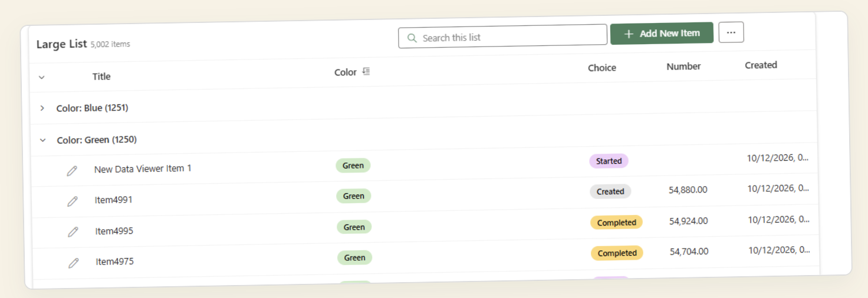The image size is (868, 298).
Task: Click the created date in Item4991 row
Action: [778, 188]
